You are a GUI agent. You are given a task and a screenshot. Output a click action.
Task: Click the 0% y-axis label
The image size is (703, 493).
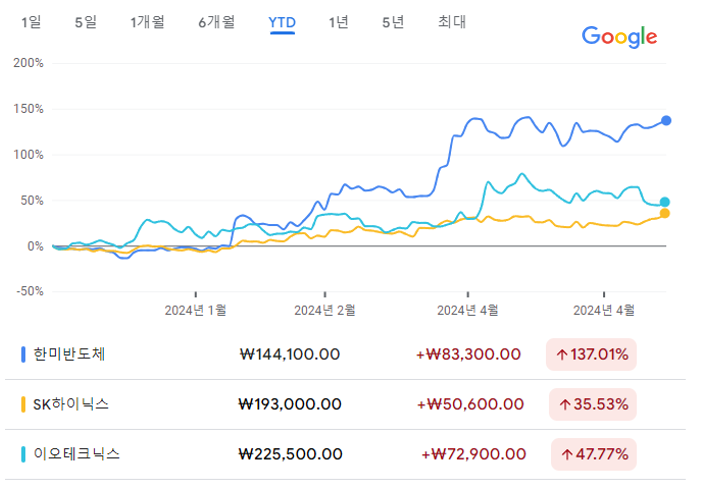(35, 246)
